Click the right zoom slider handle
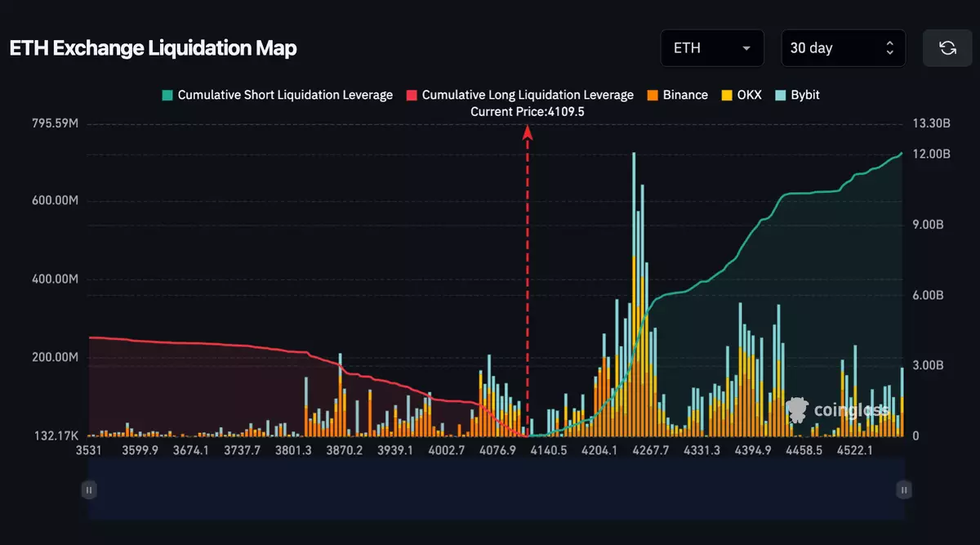Screen dimensions: 980x545 903,489
